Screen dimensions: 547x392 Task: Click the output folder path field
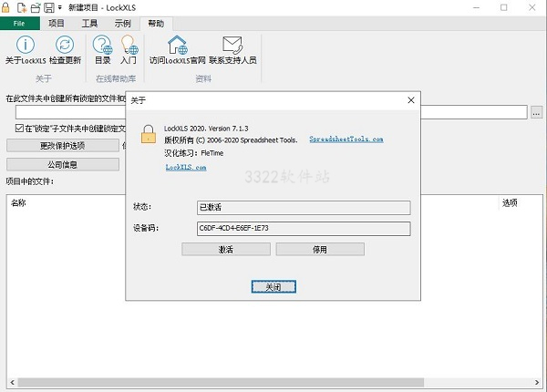271,112
